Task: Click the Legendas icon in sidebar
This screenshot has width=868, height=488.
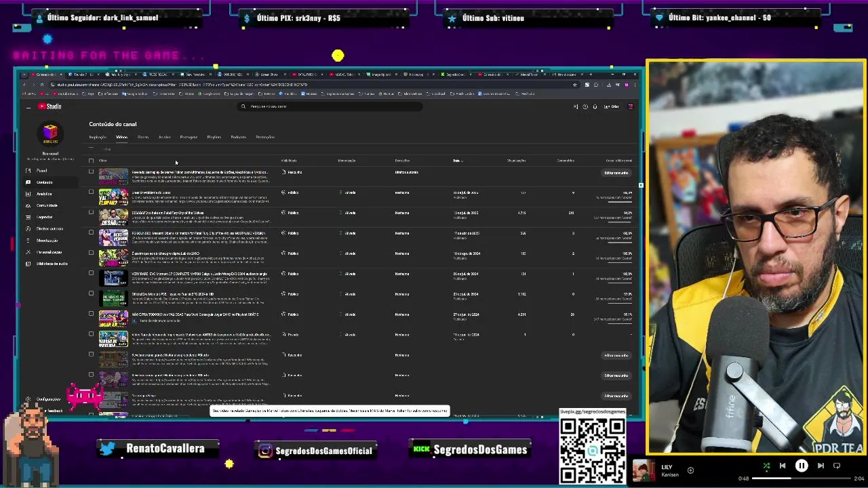Action: [x=28, y=217]
